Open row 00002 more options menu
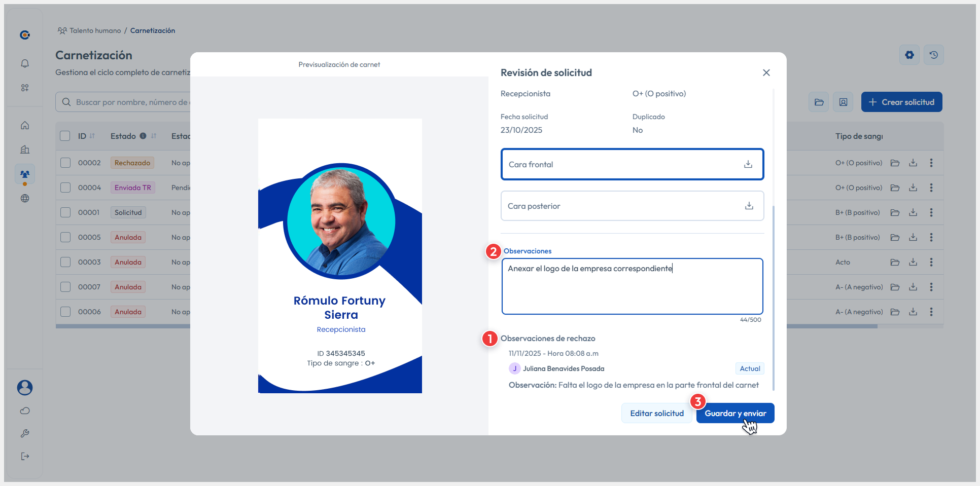 pos(931,163)
